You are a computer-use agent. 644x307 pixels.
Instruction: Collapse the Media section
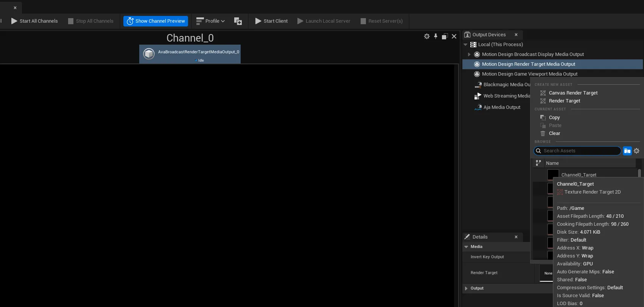coord(466,247)
